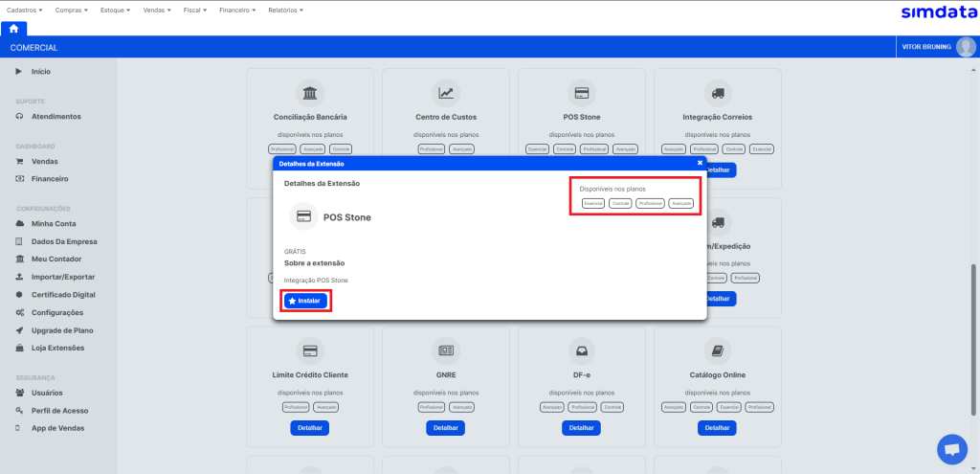
Task: Select the home tab icon
Action: click(13, 29)
